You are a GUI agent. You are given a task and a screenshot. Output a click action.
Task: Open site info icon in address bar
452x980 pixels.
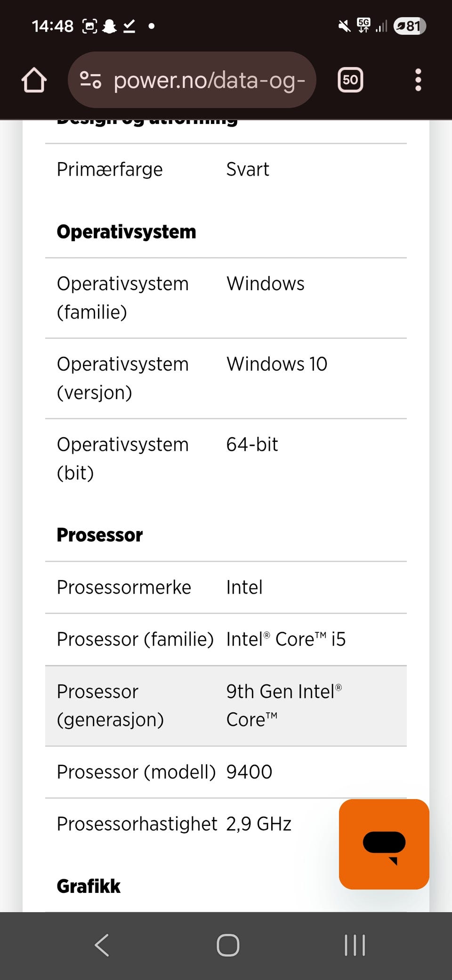tap(90, 80)
